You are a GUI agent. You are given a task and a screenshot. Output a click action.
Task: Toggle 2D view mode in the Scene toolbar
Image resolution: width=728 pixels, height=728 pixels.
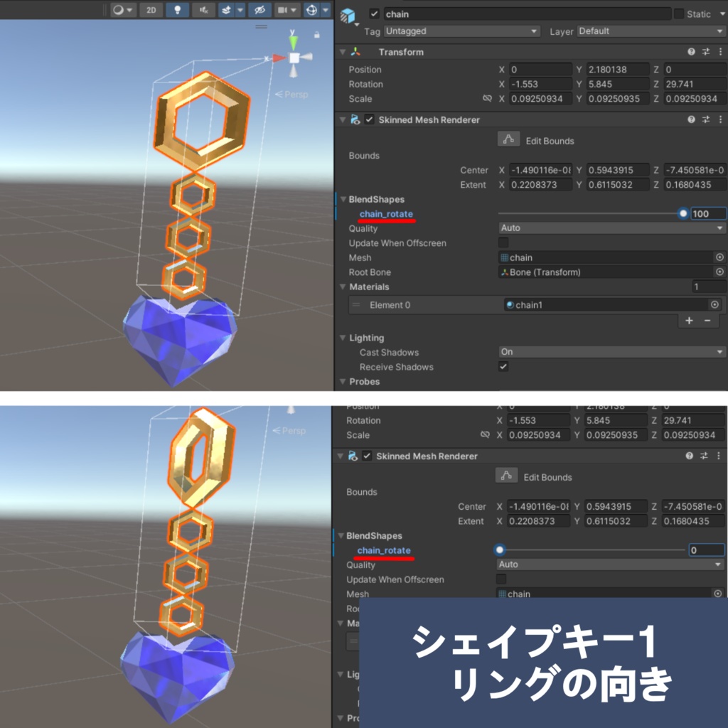click(152, 10)
